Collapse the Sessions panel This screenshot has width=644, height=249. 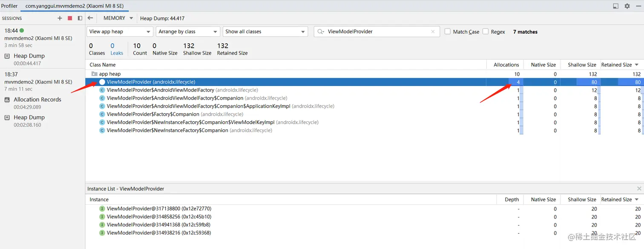click(x=80, y=18)
